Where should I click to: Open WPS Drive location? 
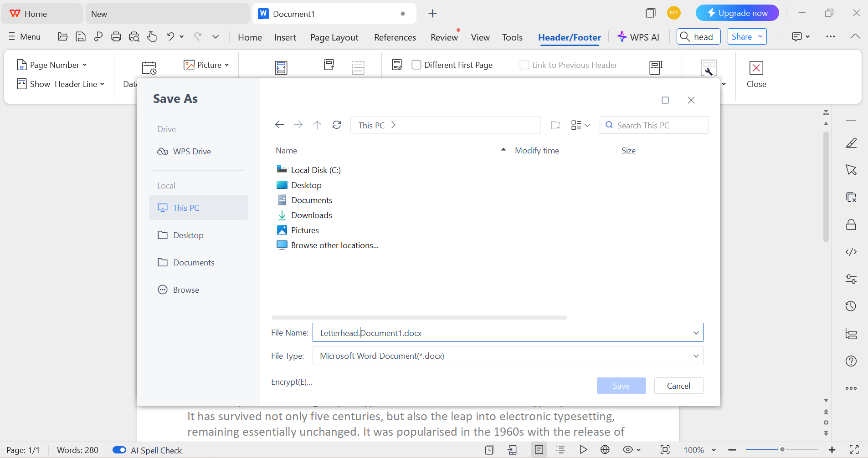pos(191,152)
